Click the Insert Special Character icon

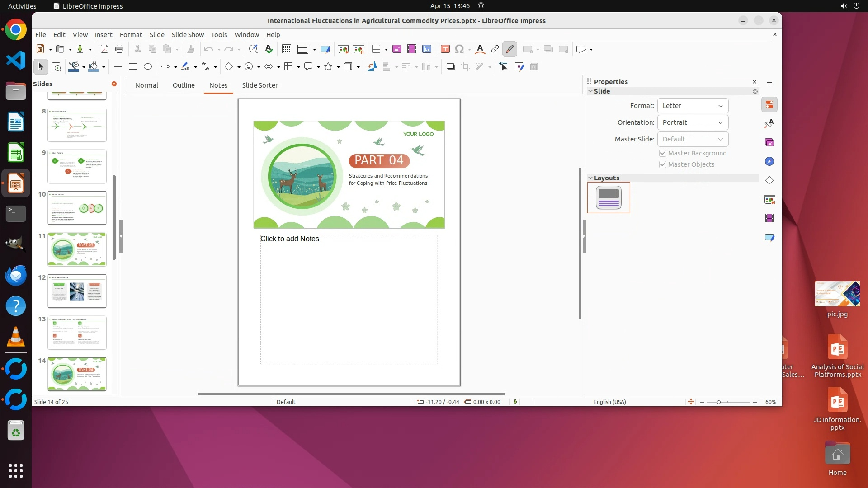(459, 49)
